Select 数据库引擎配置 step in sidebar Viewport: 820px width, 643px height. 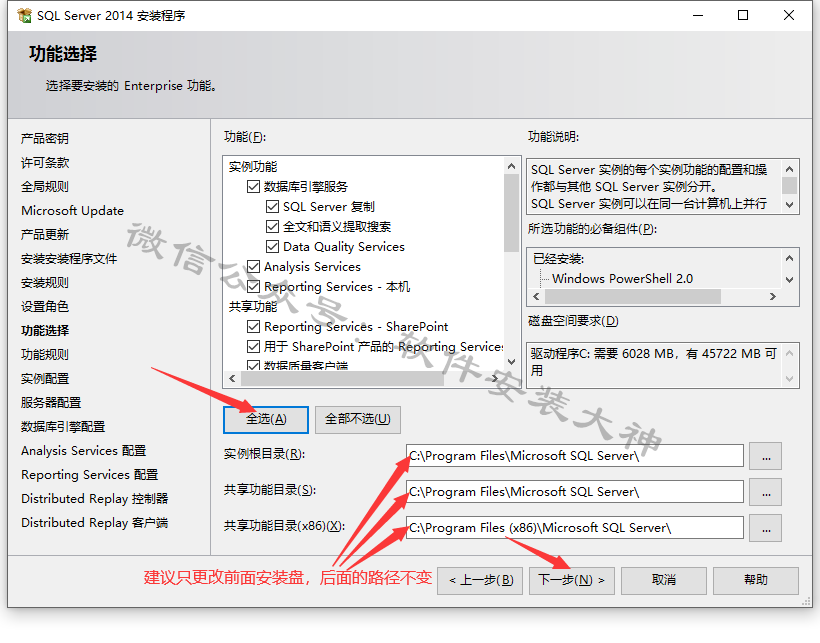click(x=63, y=427)
